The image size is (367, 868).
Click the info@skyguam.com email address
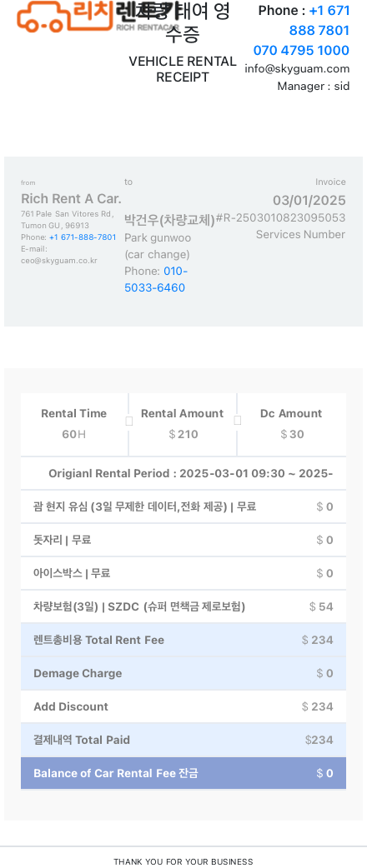coord(297,68)
